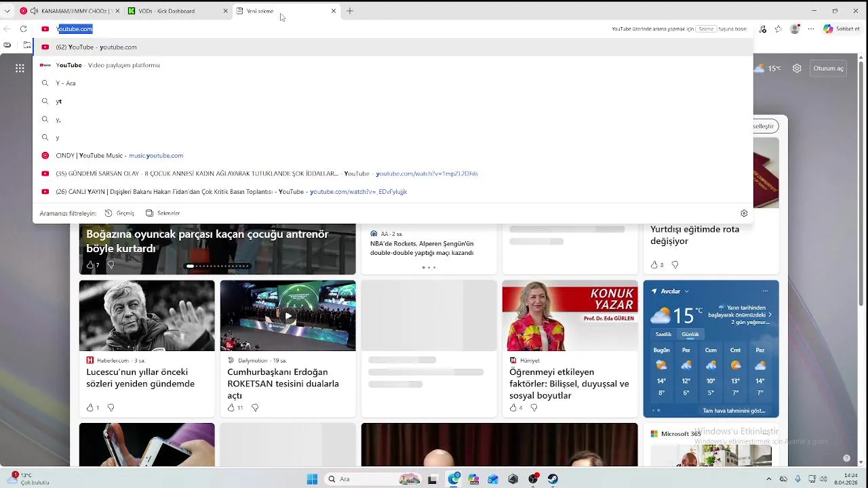The height and width of the screenshot is (488, 868).
Task: Click the media control music icon
Action: (763, 29)
